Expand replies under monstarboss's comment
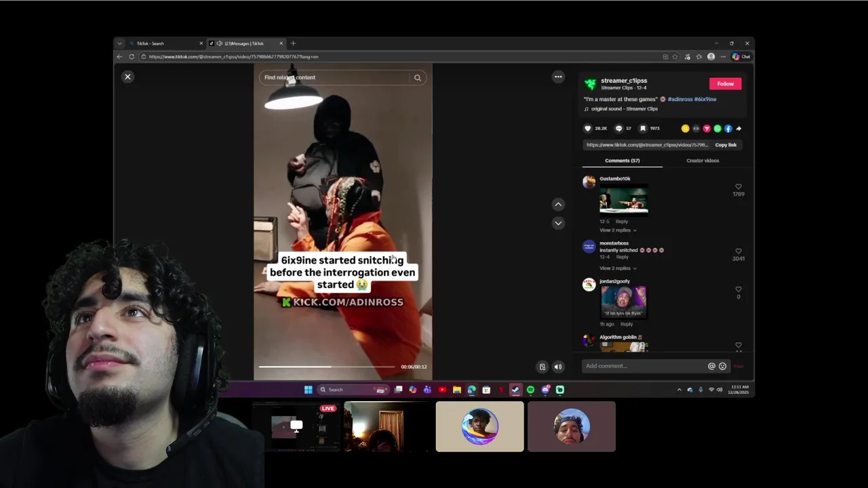Screen dimensions: 868x488 point(618,268)
